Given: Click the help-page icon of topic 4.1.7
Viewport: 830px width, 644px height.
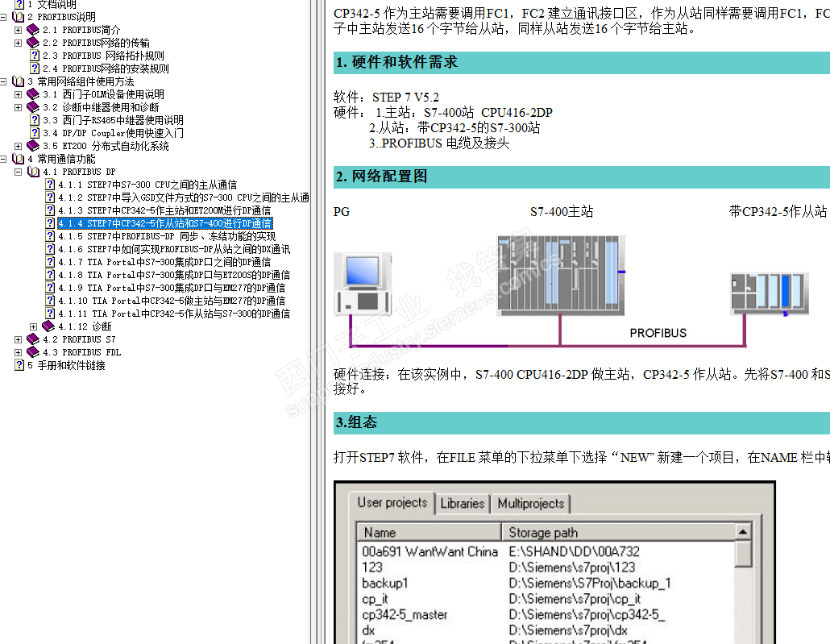Looking at the screenshot, I should tap(50, 262).
